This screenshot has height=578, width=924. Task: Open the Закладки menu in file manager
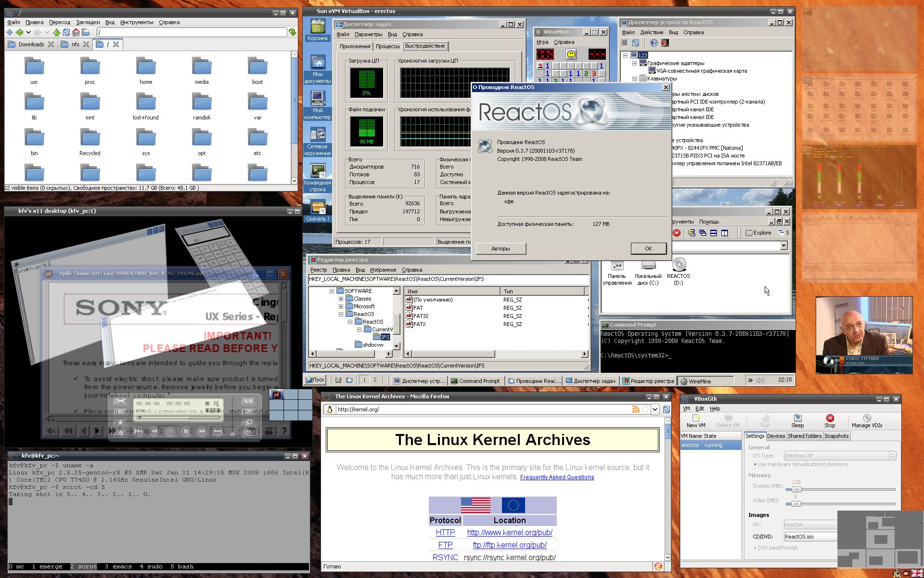pyautogui.click(x=88, y=22)
